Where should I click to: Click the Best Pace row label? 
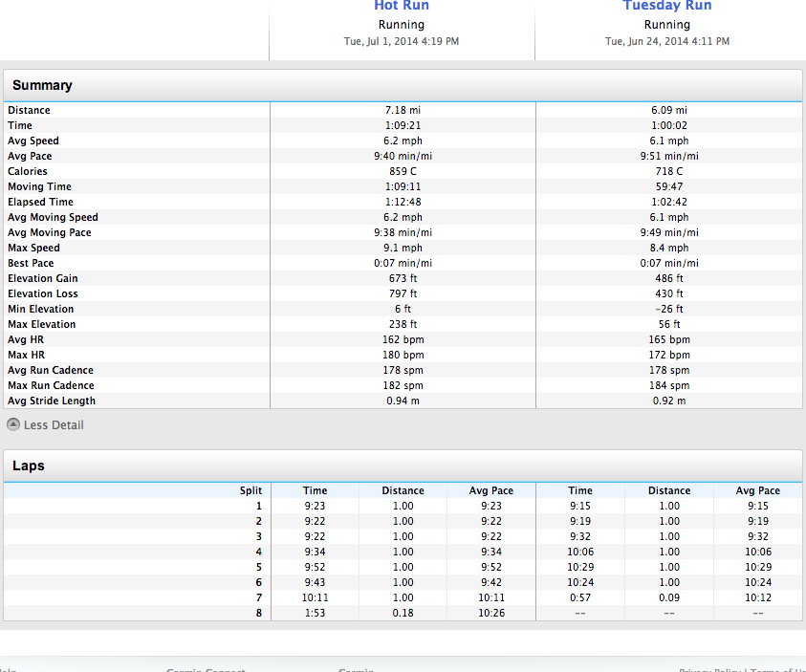pyautogui.click(x=31, y=263)
